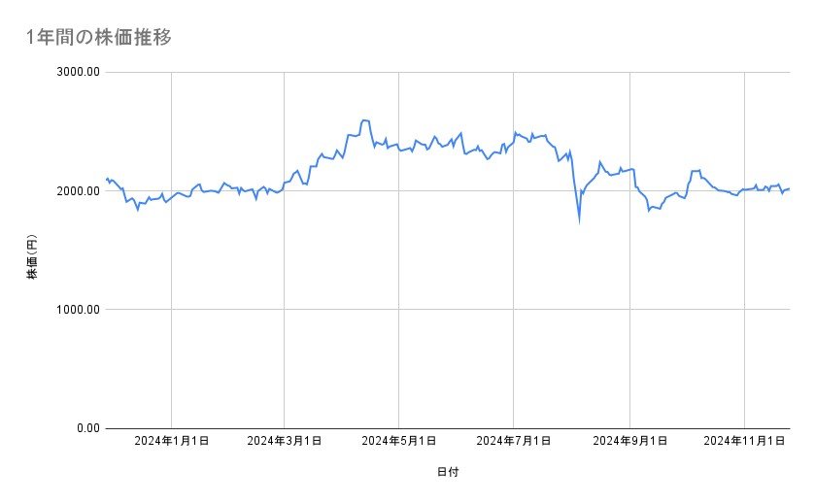The height and width of the screenshot is (504, 815).
Task: Click the sharp August crash low point
Action: tap(580, 220)
